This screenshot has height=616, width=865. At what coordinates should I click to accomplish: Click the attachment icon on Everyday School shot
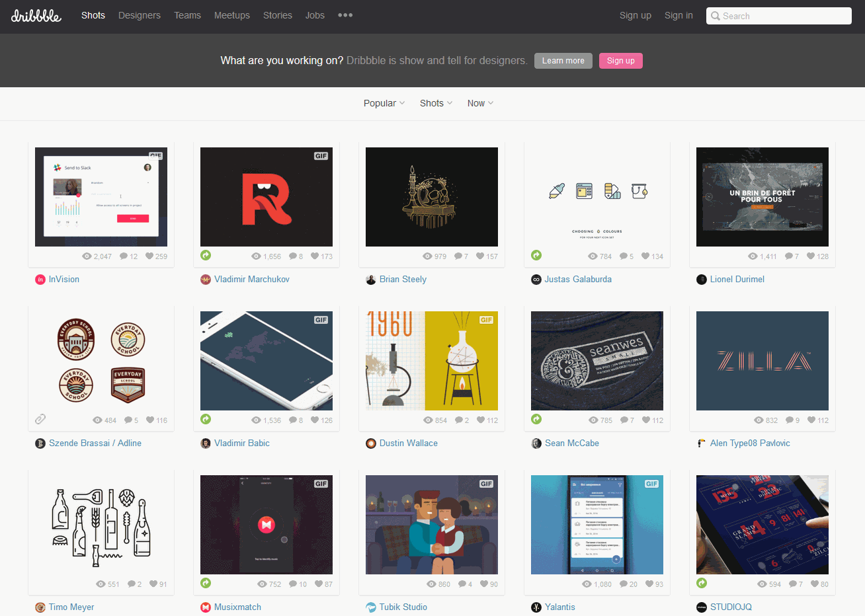pyautogui.click(x=40, y=419)
